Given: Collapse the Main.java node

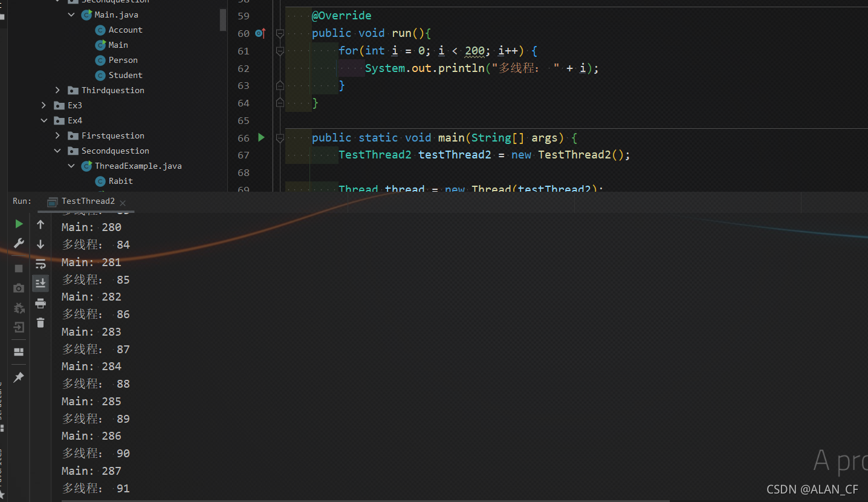Looking at the screenshot, I should coord(71,15).
